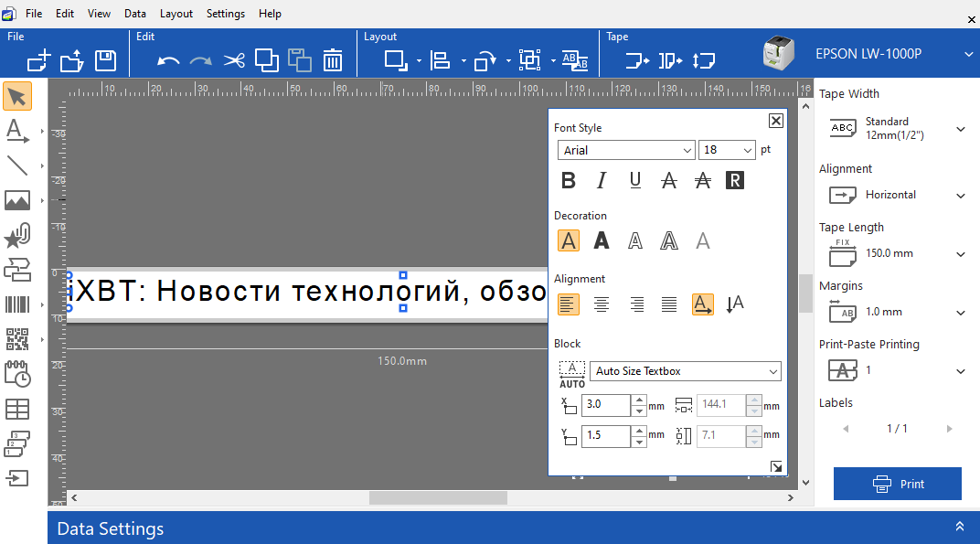Choose the Insert Image tool
Image resolution: width=980 pixels, height=544 pixels.
coord(17,200)
